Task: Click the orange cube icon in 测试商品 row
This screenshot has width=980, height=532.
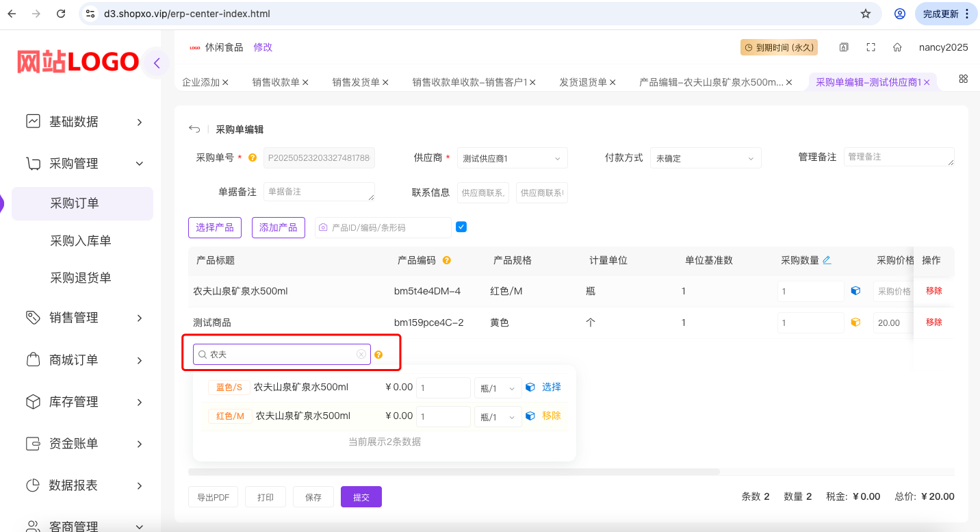Action: (855, 322)
